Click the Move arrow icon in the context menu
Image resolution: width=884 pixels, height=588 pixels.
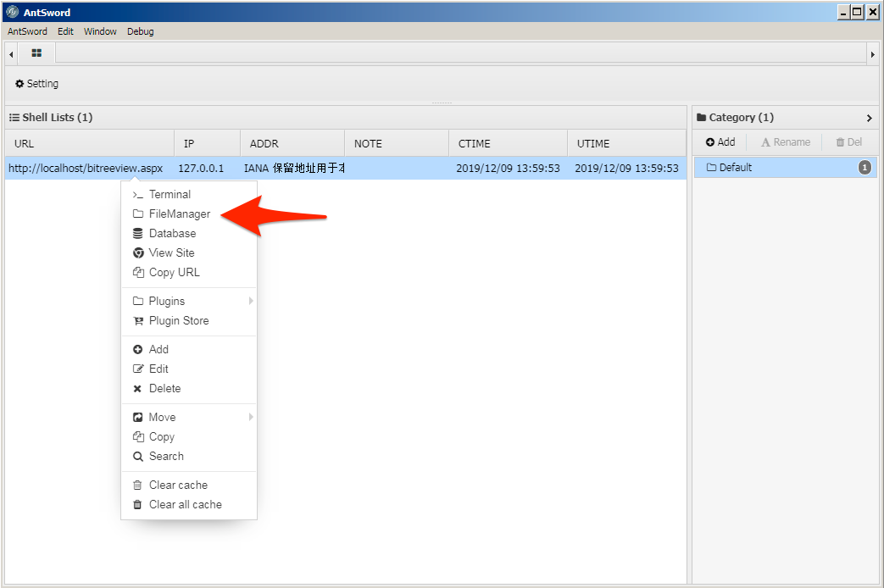pyautogui.click(x=137, y=417)
